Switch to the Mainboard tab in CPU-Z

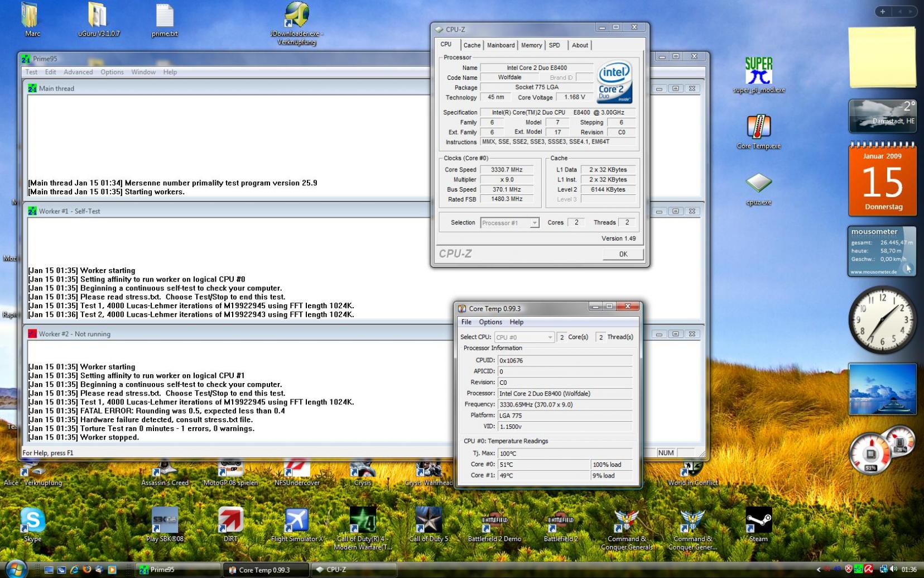[501, 45]
